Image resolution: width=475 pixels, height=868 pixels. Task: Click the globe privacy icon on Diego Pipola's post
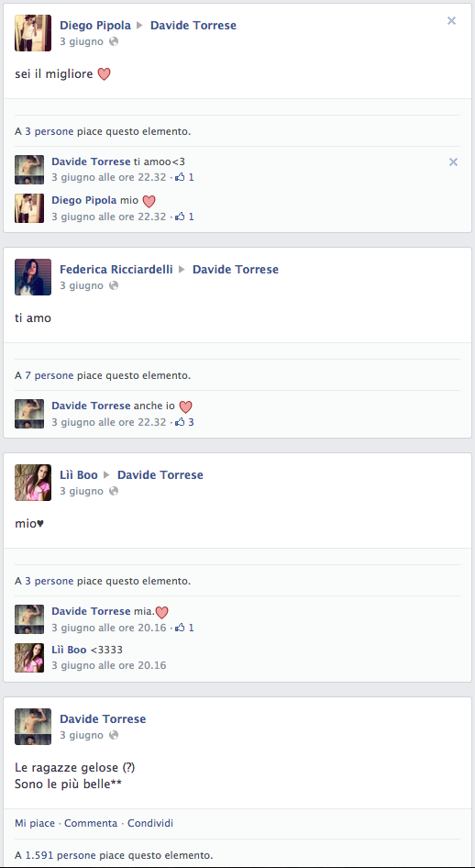114,41
